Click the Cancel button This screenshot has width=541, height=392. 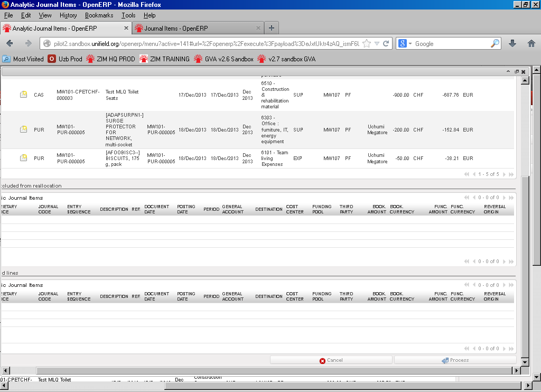[x=331, y=360]
